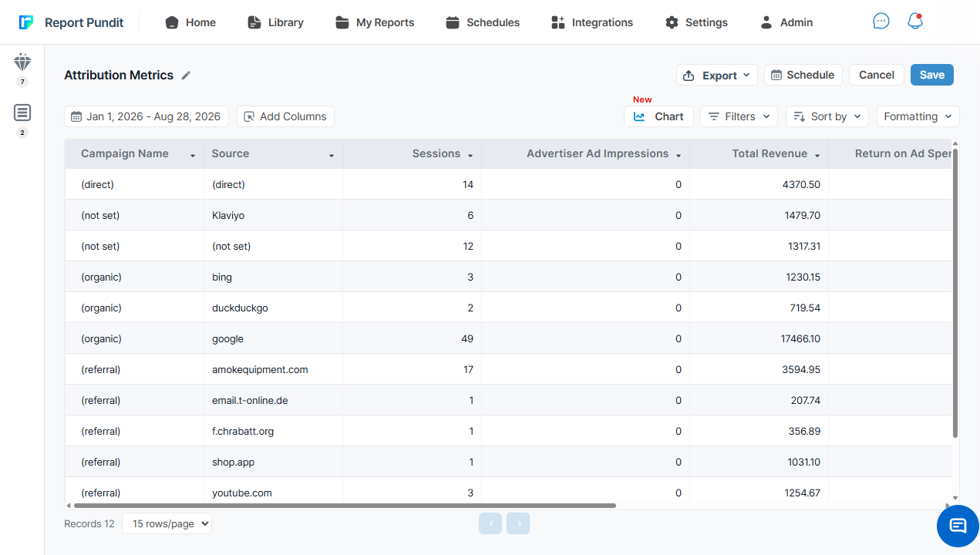Open Source column menu arrow
Screen dimensions: 980x555
pyautogui.click(x=332, y=156)
